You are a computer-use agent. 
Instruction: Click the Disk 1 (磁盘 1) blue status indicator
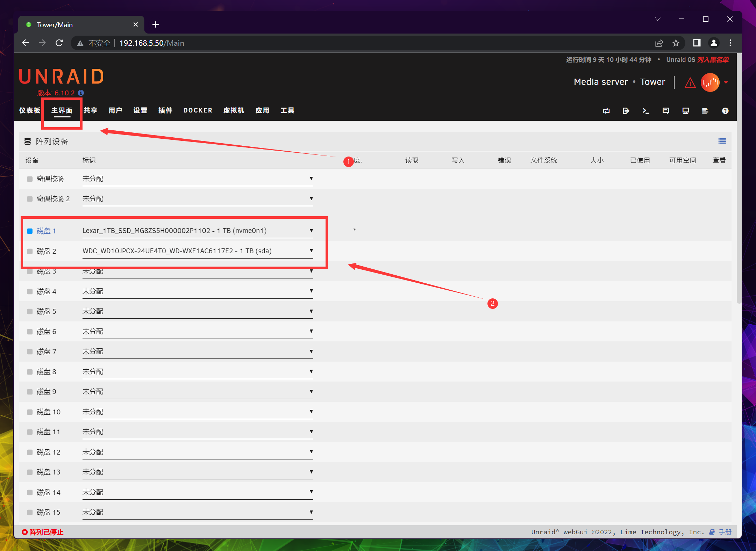point(30,231)
